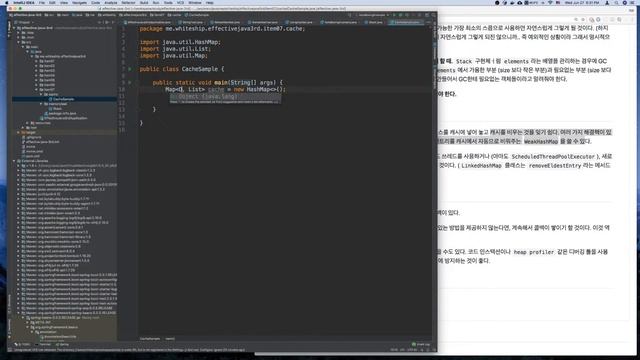Click the CacheSample breadcrumb at editor bottom
Viewport: 640px width, 360px height.
[150, 339]
